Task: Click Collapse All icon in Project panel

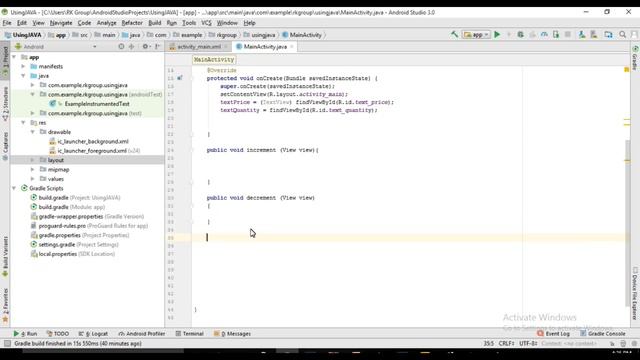Action: tap(131, 47)
